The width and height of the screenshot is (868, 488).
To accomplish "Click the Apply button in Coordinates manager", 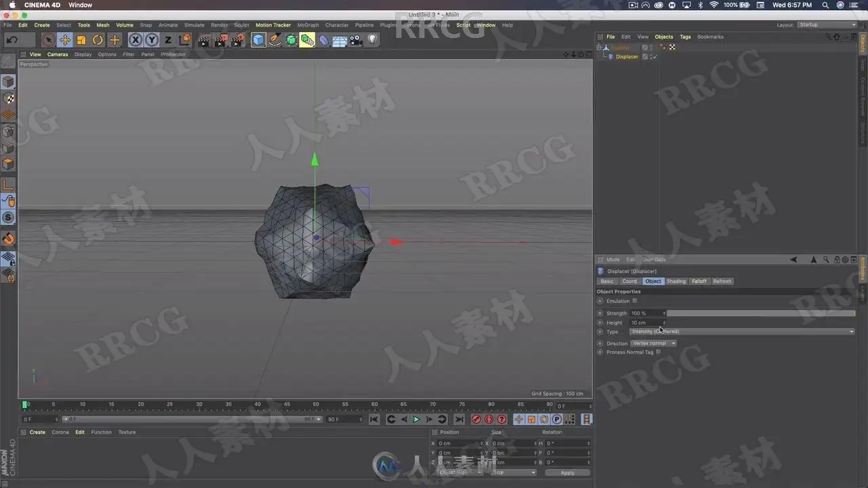I will [x=568, y=472].
